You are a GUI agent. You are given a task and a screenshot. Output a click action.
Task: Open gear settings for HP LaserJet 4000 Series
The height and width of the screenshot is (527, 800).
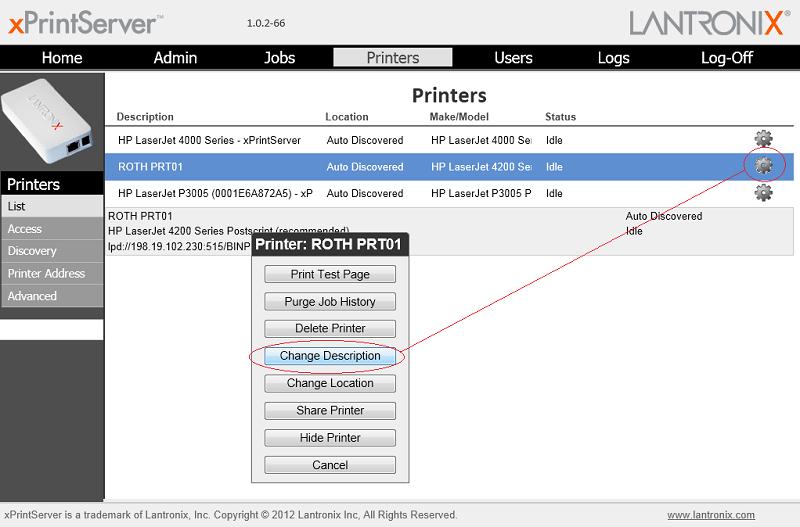763,139
